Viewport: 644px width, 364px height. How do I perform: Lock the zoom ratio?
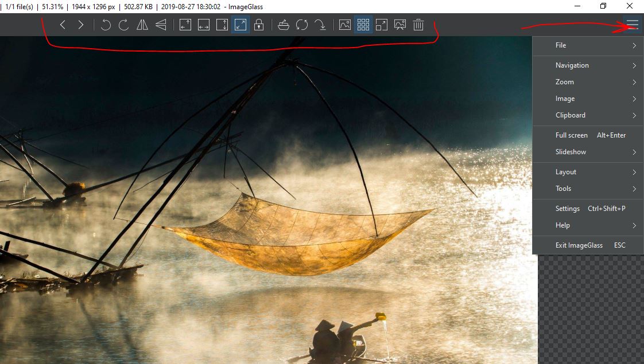[x=259, y=24]
